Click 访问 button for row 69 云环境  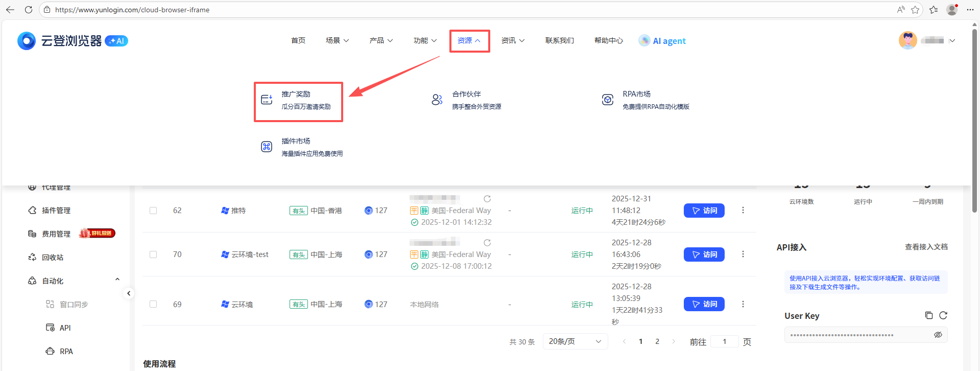point(704,304)
